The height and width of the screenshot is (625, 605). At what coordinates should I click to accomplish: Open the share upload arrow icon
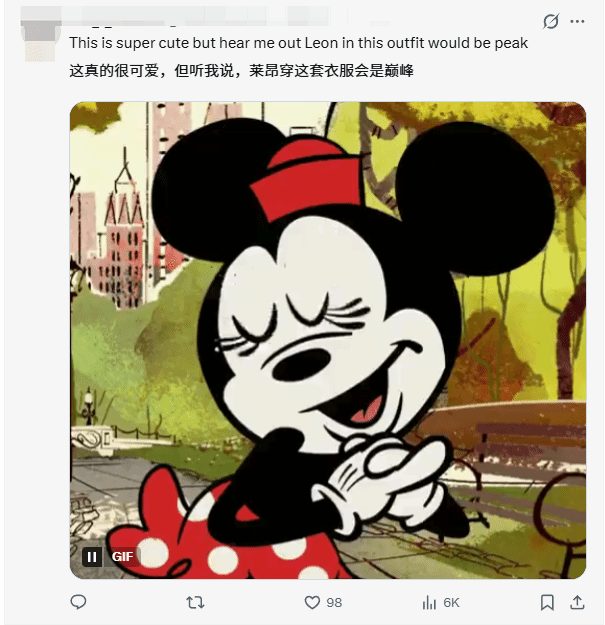pyautogui.click(x=577, y=602)
